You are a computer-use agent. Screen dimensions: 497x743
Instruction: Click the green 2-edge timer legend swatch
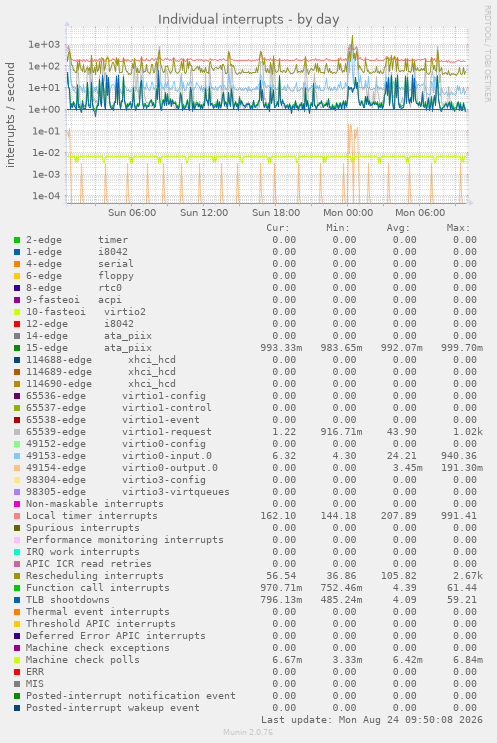[17, 240]
